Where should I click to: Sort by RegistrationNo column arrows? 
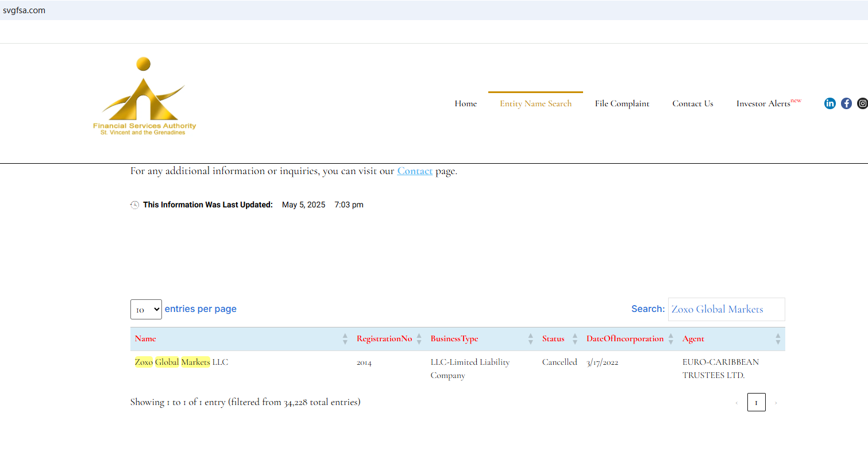[x=419, y=339]
